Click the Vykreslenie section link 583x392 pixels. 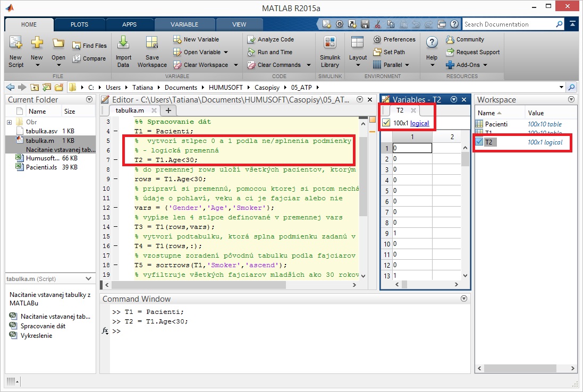tap(37, 336)
